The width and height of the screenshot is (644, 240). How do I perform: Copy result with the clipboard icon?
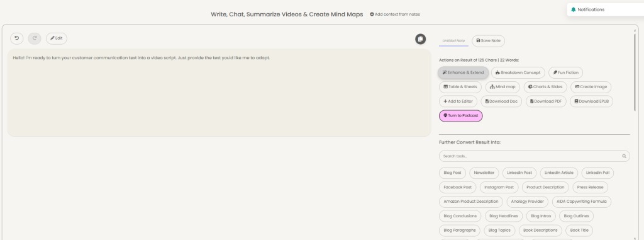tap(420, 39)
